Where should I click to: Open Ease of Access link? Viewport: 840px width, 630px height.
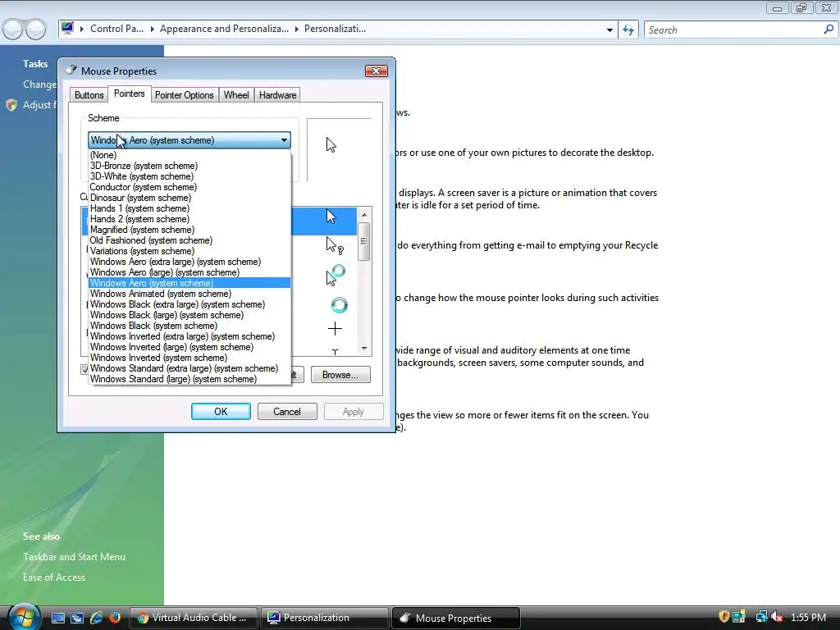click(54, 577)
